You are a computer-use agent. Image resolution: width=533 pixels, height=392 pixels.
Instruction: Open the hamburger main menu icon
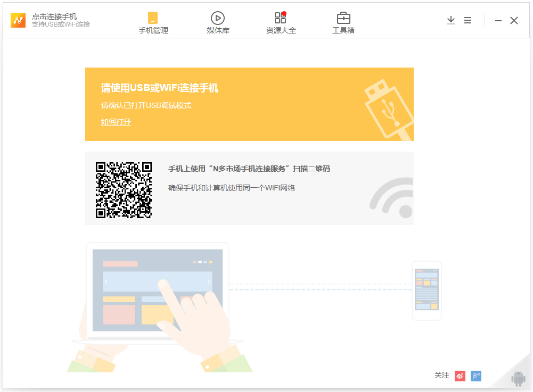point(468,20)
